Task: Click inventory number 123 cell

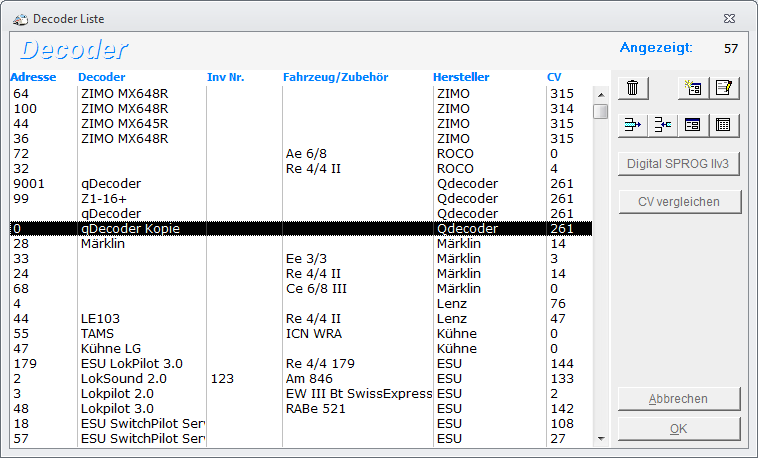Action: click(222, 379)
